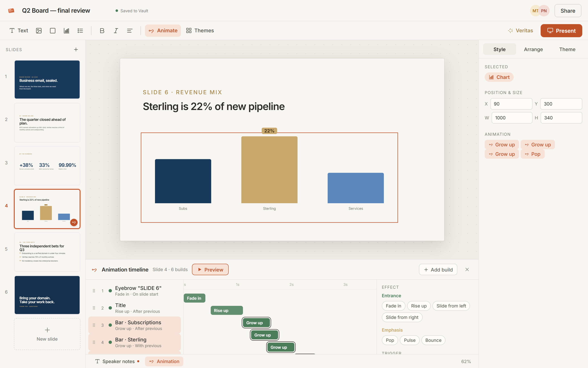The image size is (588, 368).
Task: Click the MT collaborator avatar
Action: (x=535, y=11)
